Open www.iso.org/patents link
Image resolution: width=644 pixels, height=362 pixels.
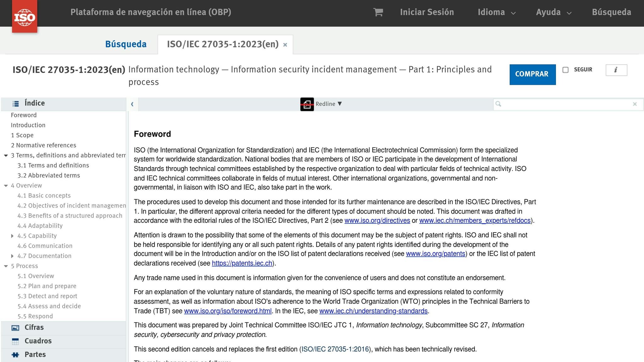(436, 254)
